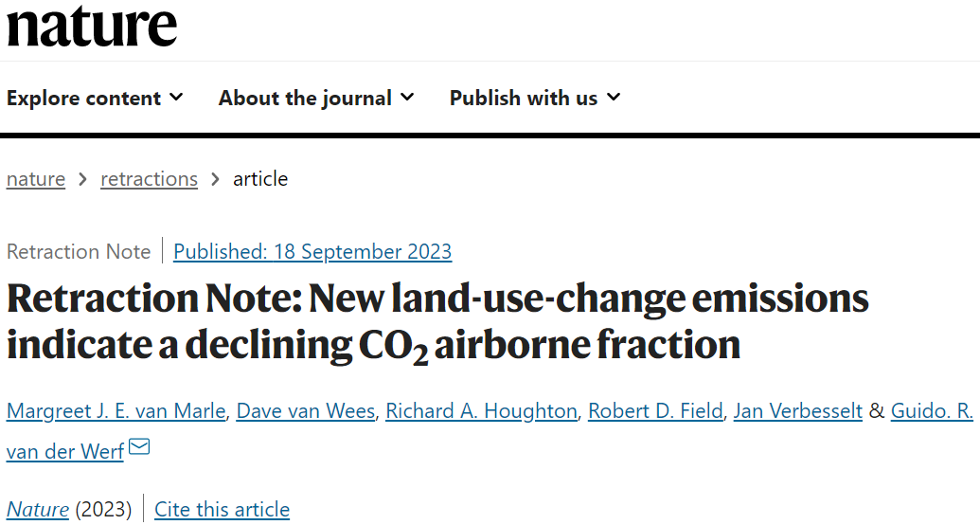Image resolution: width=980 pixels, height=525 pixels.
Task: Open author Robert D. Field
Action: pyautogui.click(x=655, y=411)
